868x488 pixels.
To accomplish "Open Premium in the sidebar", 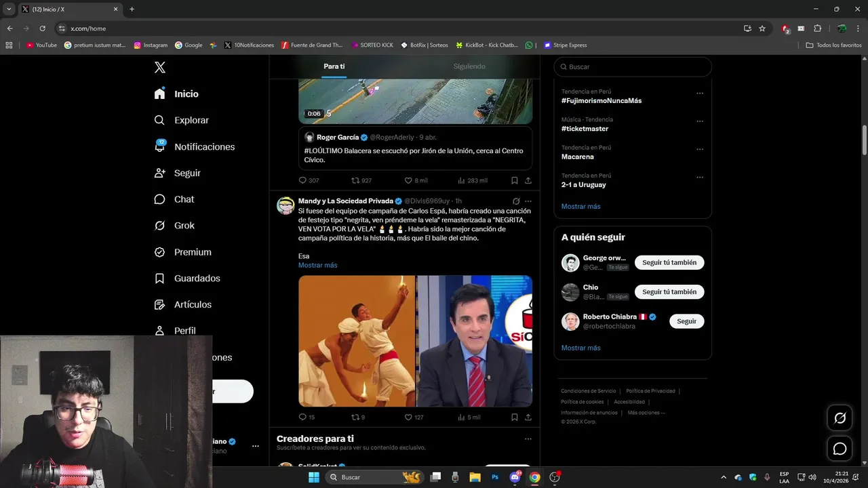I will point(183,252).
